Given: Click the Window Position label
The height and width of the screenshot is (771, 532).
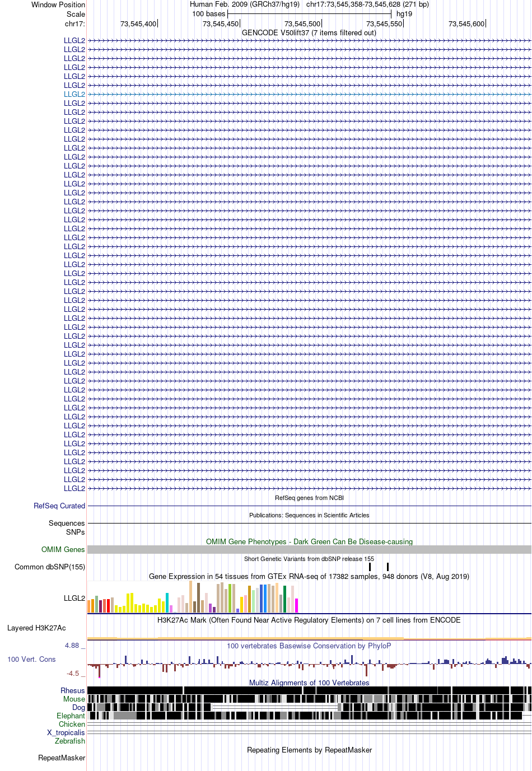Looking at the screenshot, I should (58, 4).
